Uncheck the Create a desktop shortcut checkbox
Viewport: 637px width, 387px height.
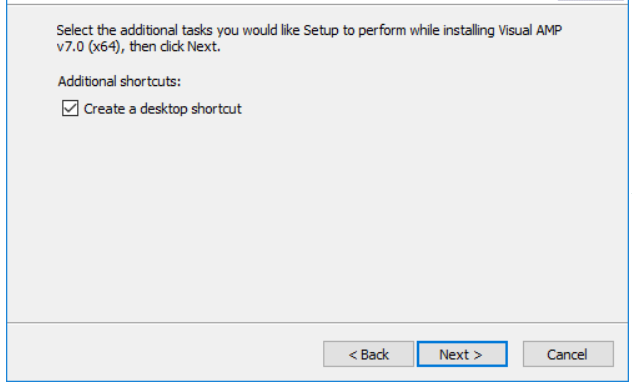[70, 108]
